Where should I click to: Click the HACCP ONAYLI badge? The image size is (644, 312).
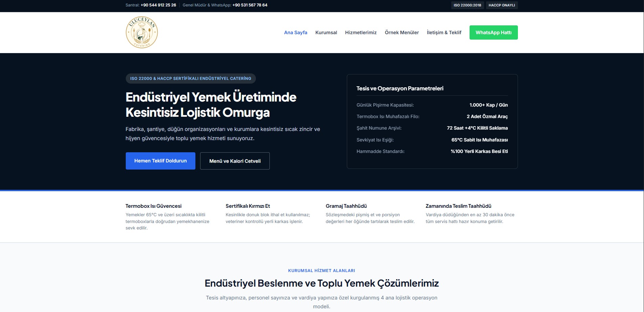[502, 5]
